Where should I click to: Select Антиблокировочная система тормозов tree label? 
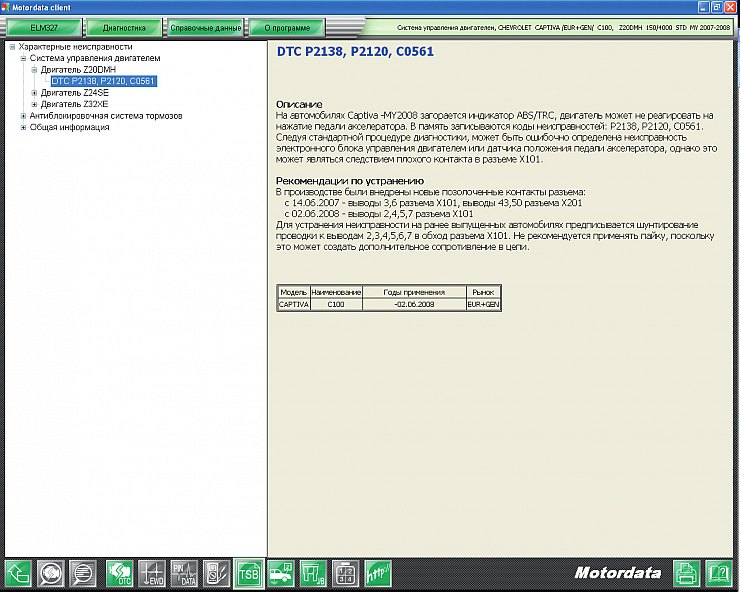click(x=106, y=116)
